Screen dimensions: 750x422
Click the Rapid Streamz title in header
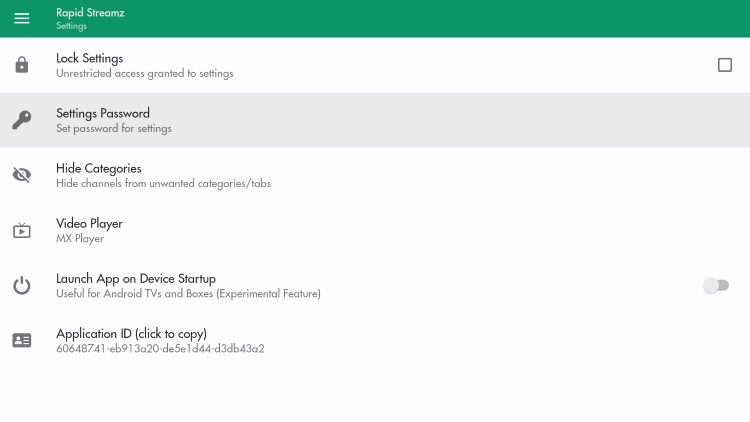point(90,12)
